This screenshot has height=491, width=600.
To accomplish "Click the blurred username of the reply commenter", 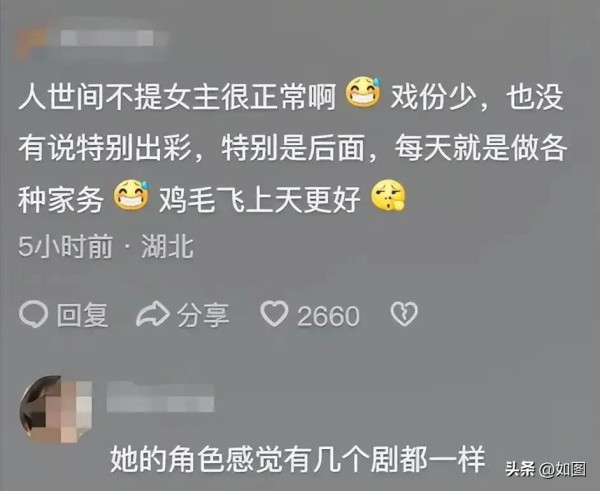I will (160, 398).
